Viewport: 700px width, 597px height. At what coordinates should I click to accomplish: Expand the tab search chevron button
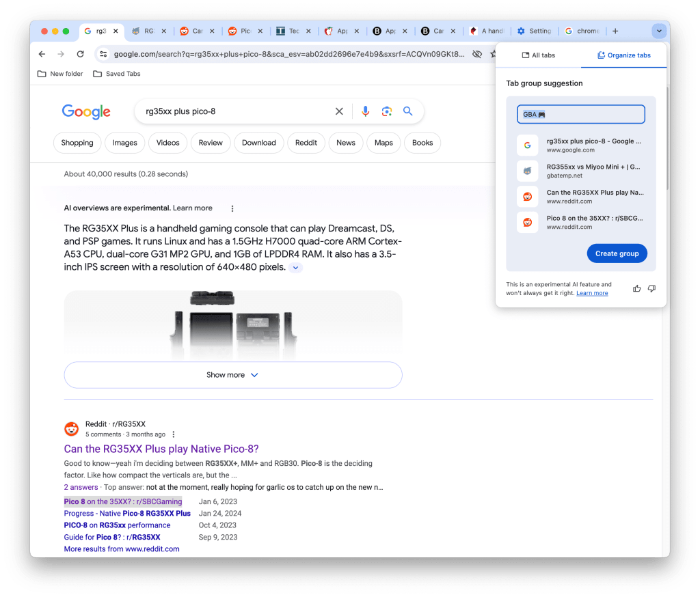coord(659,31)
